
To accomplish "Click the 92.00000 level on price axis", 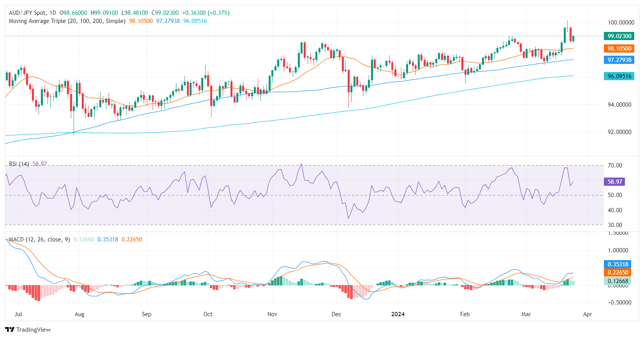I will [x=619, y=132].
